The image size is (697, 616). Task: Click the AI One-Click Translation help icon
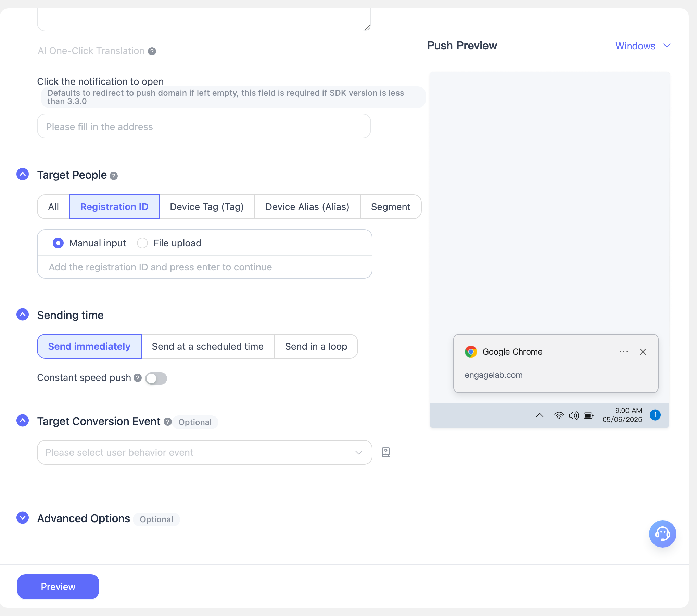coord(152,51)
